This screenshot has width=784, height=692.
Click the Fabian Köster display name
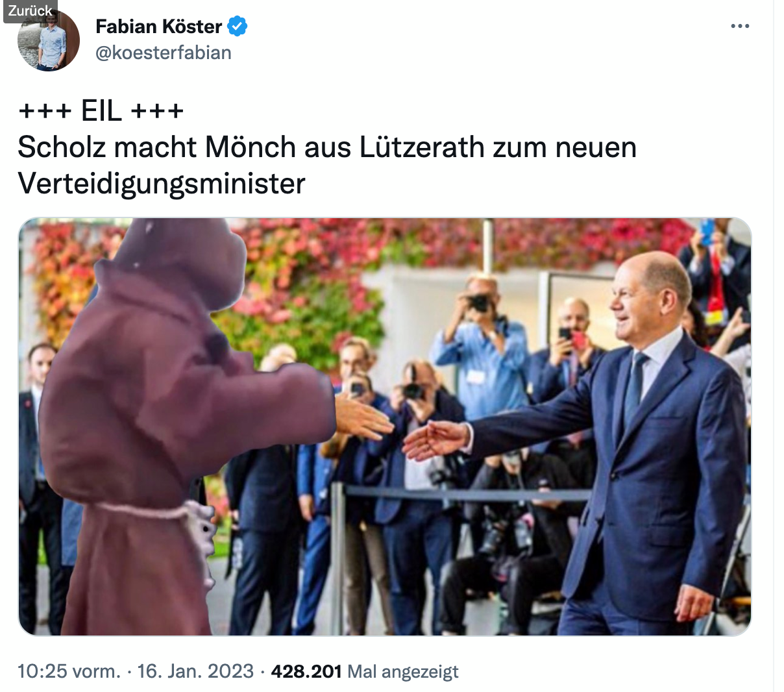click(x=159, y=27)
